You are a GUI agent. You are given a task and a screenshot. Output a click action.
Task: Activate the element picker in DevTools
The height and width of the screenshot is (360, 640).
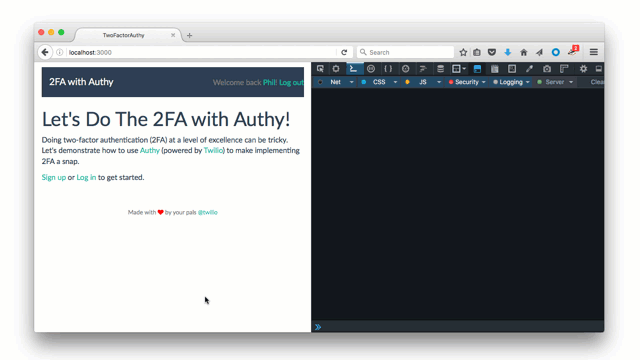320,69
